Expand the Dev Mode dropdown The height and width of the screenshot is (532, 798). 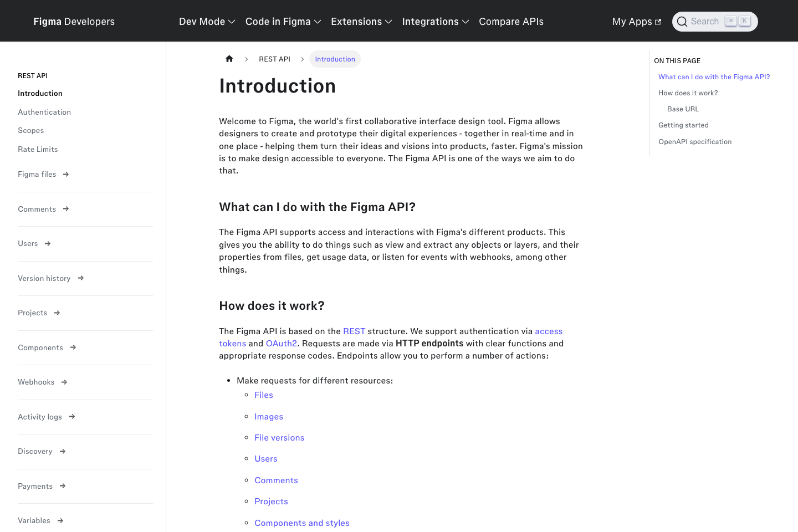click(x=207, y=21)
